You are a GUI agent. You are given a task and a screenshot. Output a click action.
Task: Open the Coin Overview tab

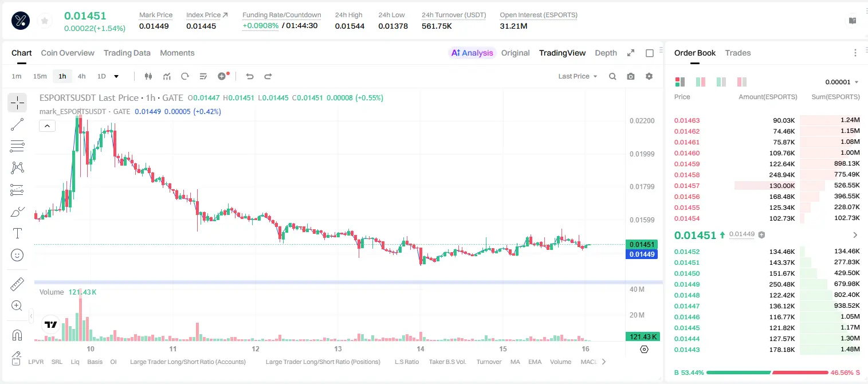pyautogui.click(x=68, y=53)
